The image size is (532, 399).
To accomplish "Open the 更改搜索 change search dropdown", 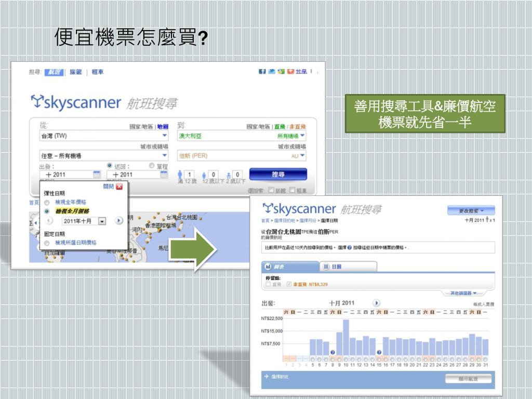I will coord(471,211).
